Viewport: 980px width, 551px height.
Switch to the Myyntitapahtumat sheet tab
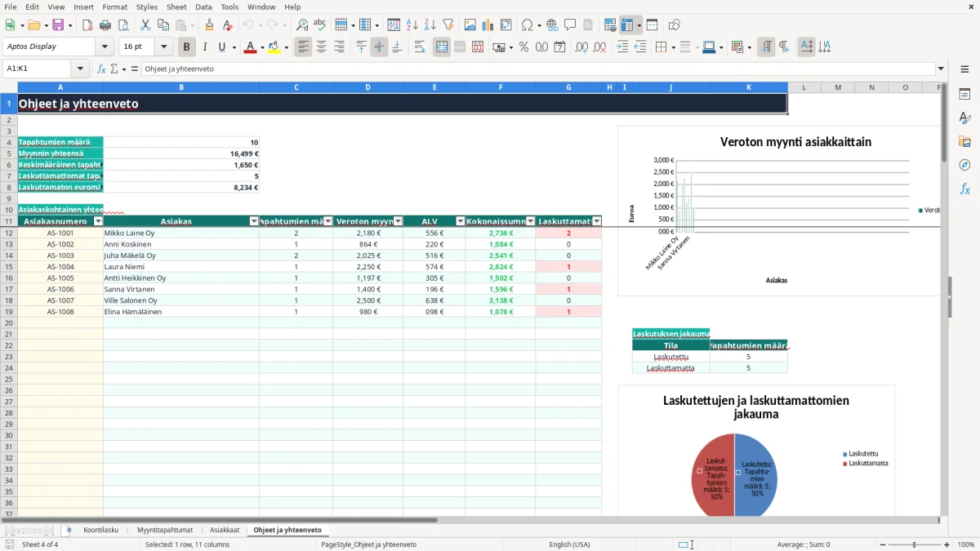[x=165, y=530]
